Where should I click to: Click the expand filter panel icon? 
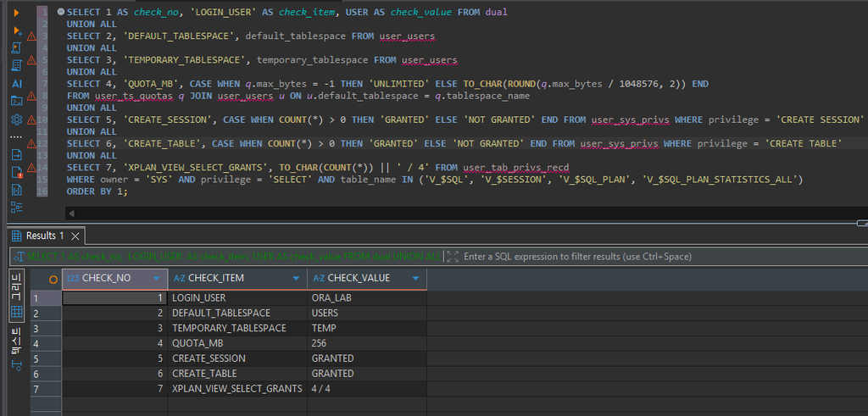coord(453,256)
